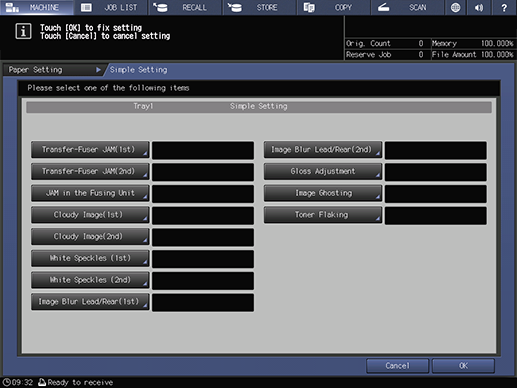Open the web browser globe icon

[x=455, y=7]
